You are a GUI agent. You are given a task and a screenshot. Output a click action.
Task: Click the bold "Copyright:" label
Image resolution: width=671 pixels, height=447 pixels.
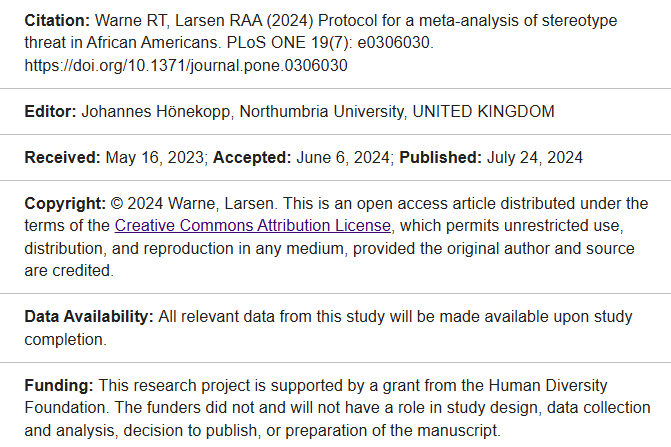tap(65, 204)
